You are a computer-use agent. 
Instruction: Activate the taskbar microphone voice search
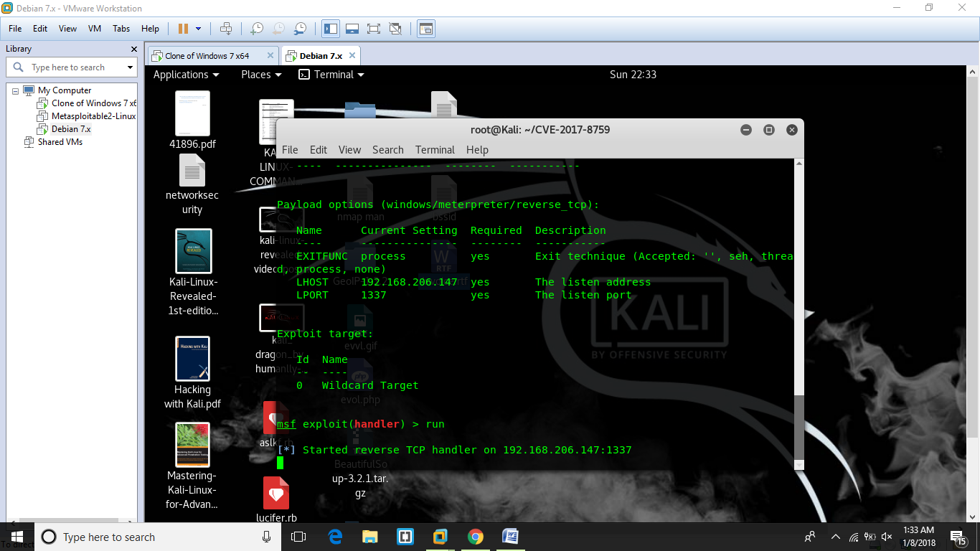267,537
